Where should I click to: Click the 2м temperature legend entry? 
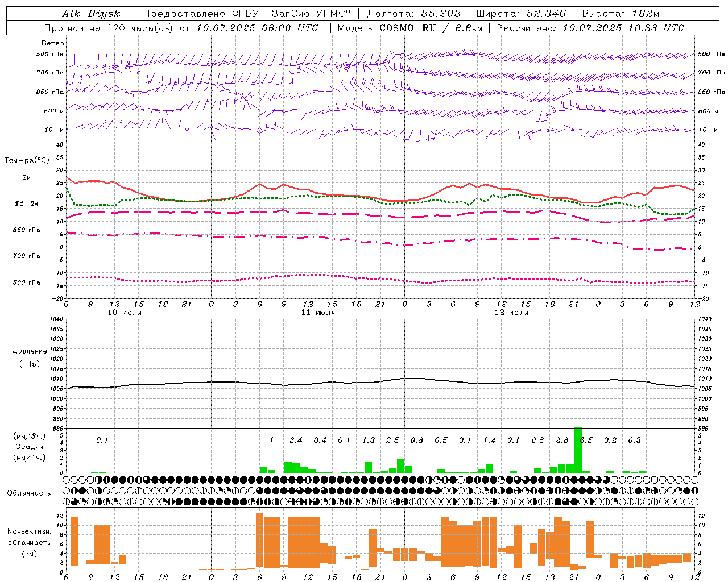coord(26,177)
